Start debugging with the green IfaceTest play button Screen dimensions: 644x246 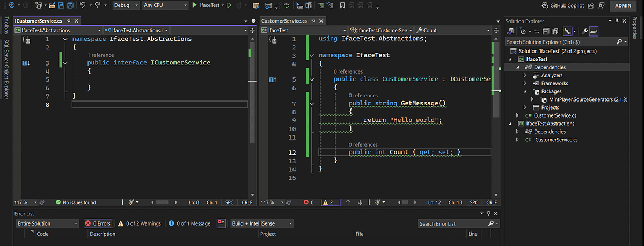pyautogui.click(x=194, y=5)
